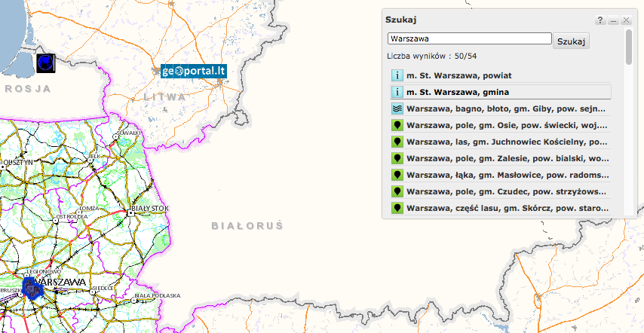This screenshot has height=333, width=644.
Task: Click the Białystok city marker on map
Action: [131, 213]
